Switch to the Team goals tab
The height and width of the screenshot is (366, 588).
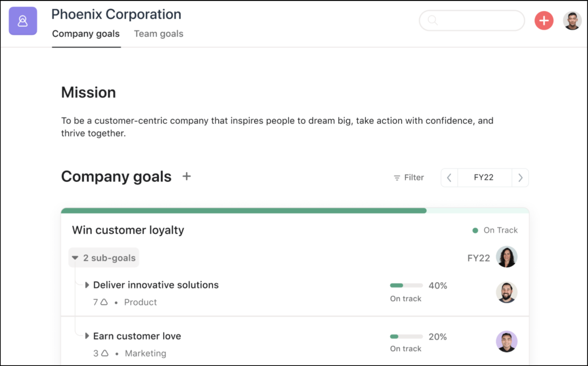pyautogui.click(x=158, y=34)
